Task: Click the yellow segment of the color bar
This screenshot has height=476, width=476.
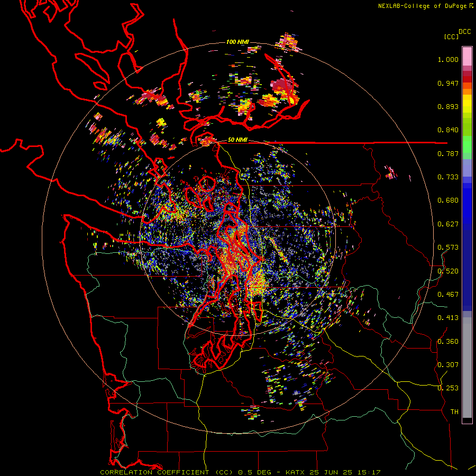Action: [467, 104]
